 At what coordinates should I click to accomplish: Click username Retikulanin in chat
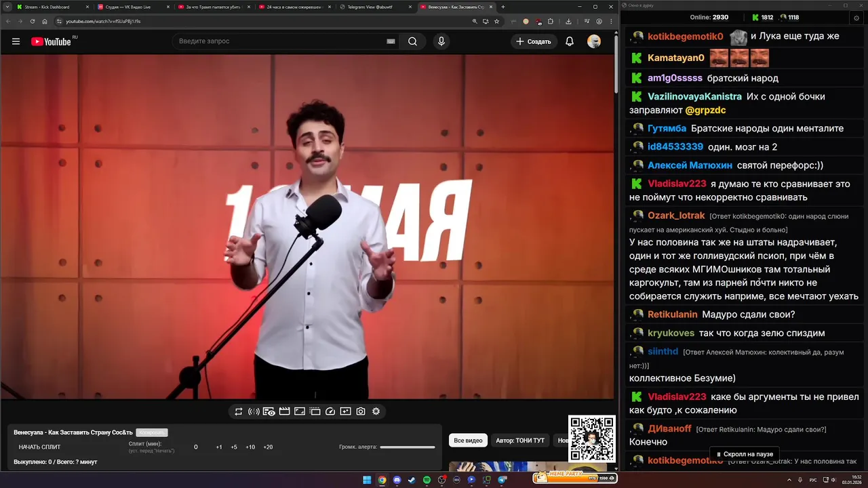click(673, 314)
